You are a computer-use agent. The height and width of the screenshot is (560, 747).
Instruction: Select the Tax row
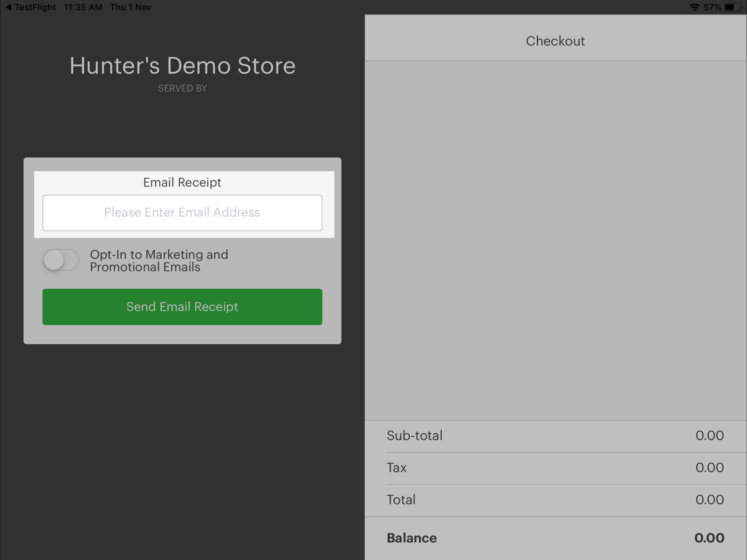tap(555, 468)
